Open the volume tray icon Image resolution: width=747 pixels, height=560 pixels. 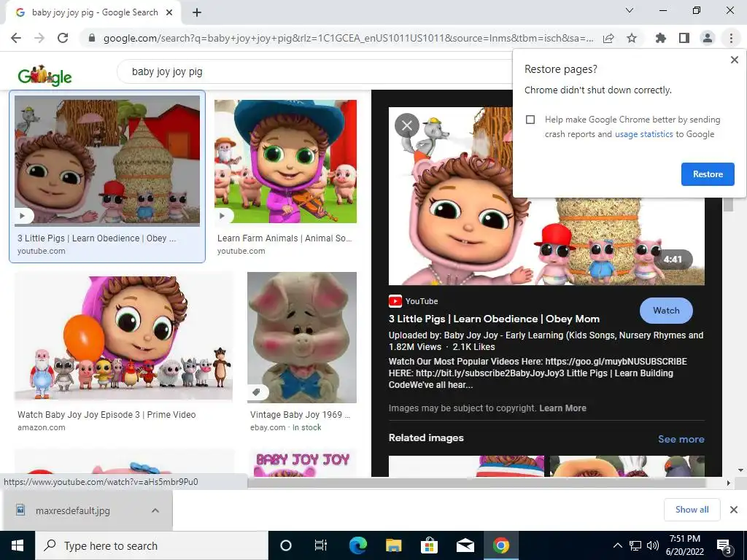click(653, 545)
